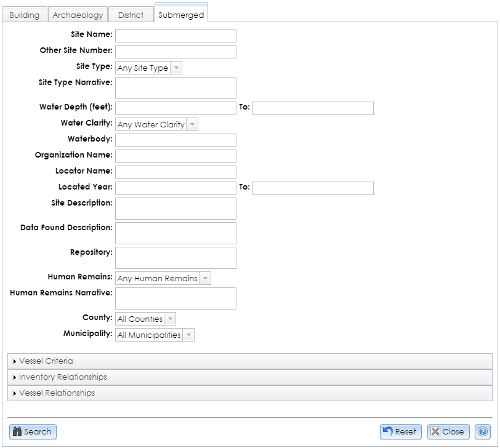Open the Water Clarity dropdown
Image resolution: width=500 pixels, height=448 pixels.
pyautogui.click(x=193, y=124)
